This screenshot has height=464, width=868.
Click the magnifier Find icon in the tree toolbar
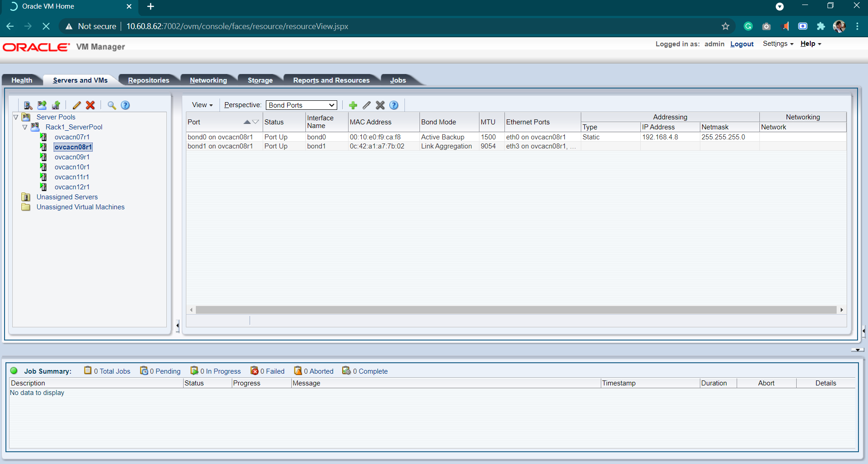point(111,105)
